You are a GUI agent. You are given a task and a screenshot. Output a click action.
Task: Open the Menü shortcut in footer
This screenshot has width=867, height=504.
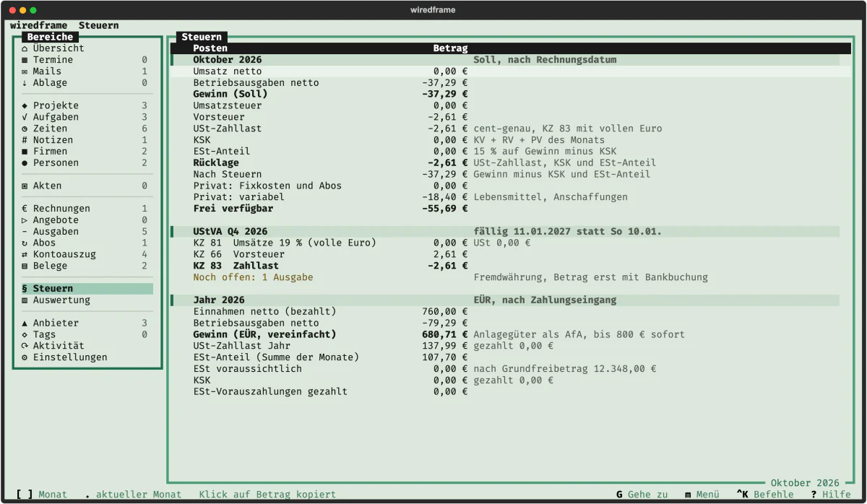click(702, 495)
